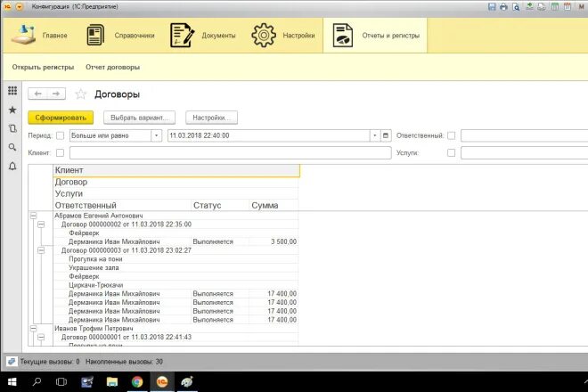
Task: Click the date field 11.03.2018 22:40:00
Action: pyautogui.click(x=268, y=135)
